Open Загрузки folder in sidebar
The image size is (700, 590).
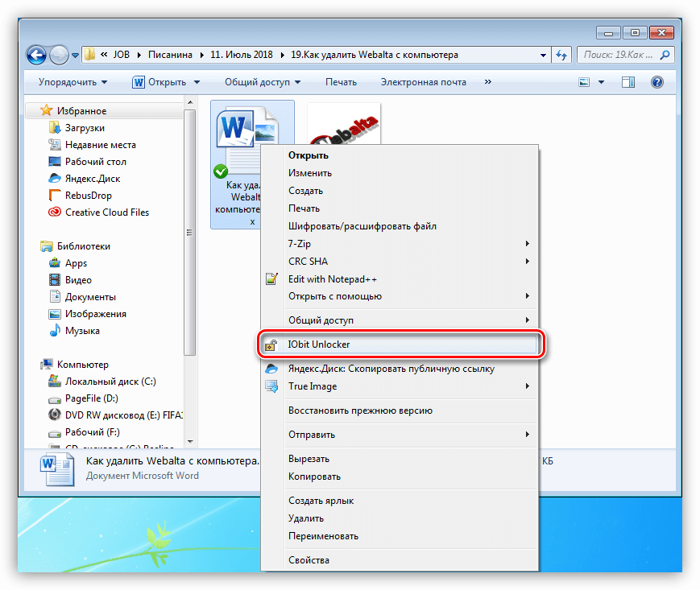pyautogui.click(x=85, y=128)
